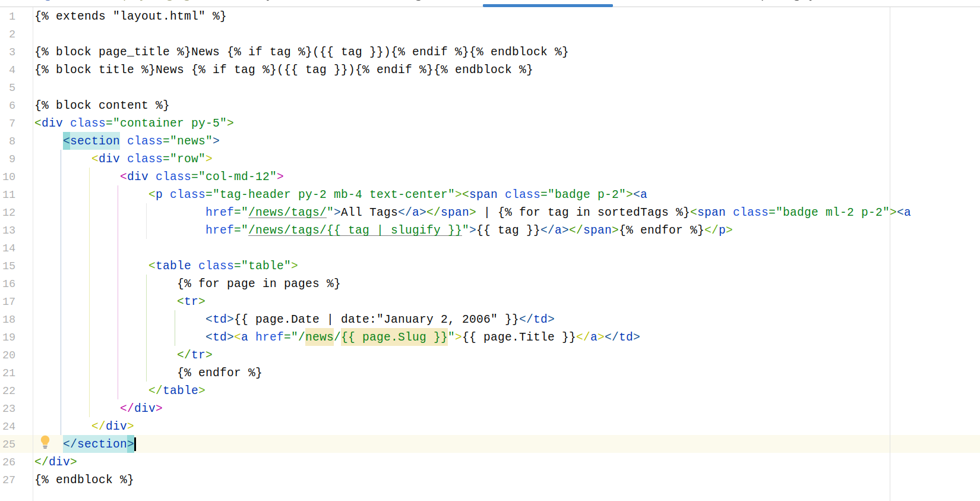This screenshot has height=501, width=980.
Task: Click line number 15 in the gutter
Action: point(9,266)
